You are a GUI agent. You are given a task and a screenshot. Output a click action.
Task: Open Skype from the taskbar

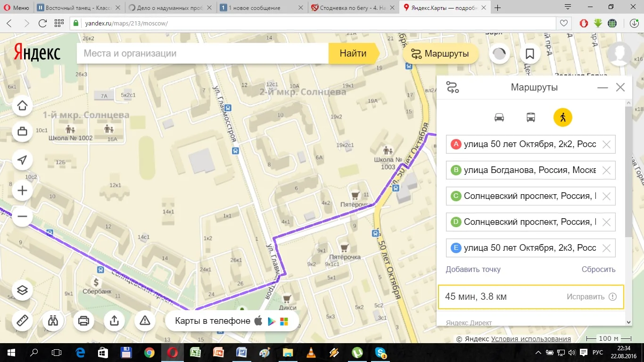pyautogui.click(x=380, y=352)
